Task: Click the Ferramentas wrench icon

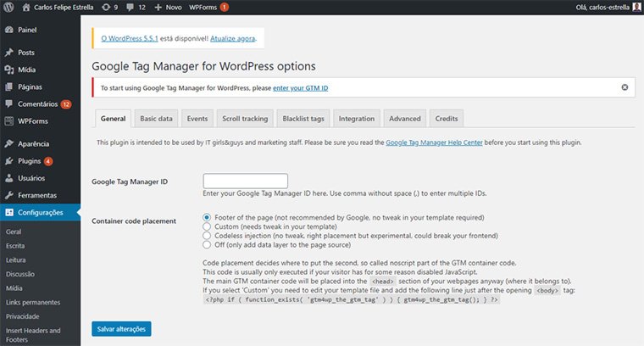Action: [9, 195]
